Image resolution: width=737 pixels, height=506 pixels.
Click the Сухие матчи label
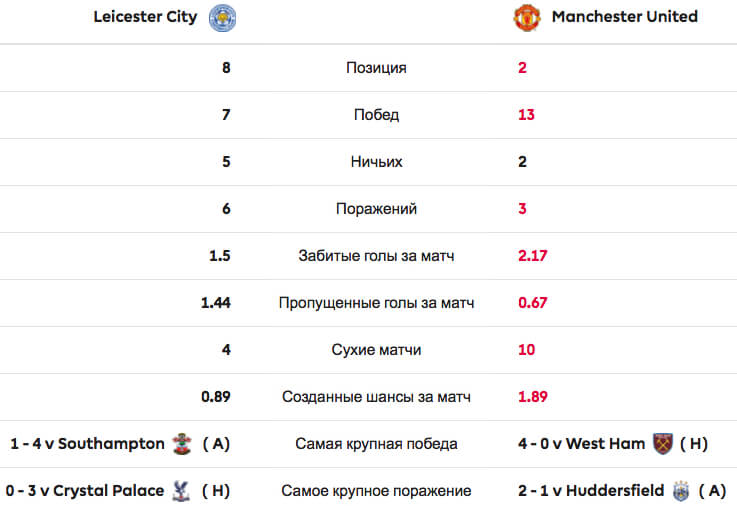tap(376, 350)
